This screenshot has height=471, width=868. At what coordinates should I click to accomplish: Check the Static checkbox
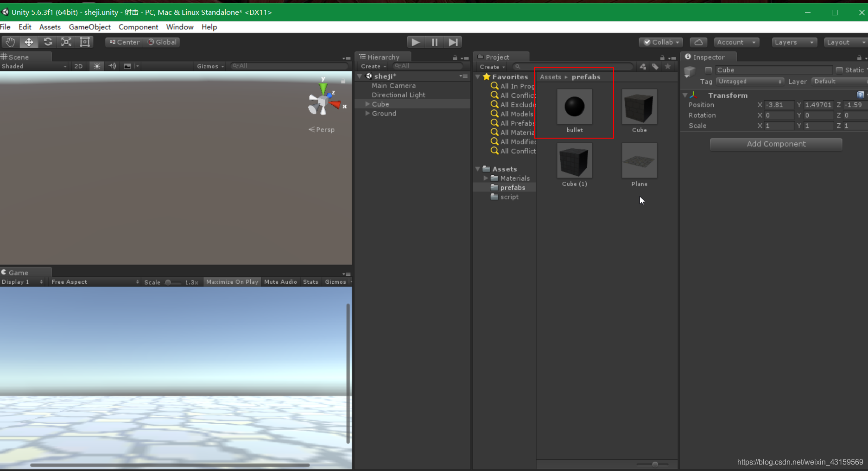[839, 70]
